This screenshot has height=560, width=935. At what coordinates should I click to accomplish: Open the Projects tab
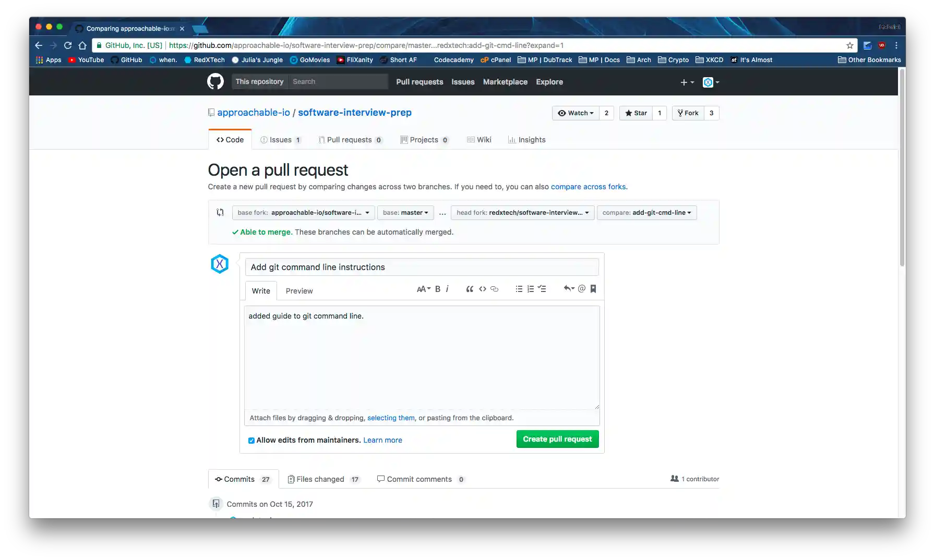coord(424,140)
